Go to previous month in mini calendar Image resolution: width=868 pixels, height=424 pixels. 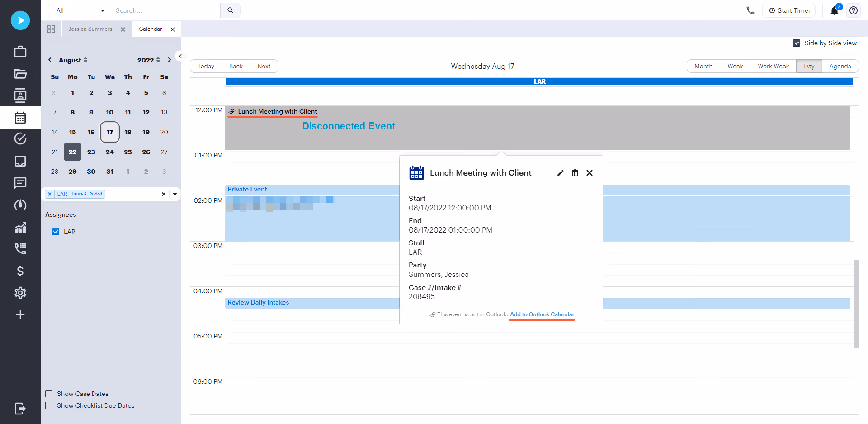pos(50,60)
